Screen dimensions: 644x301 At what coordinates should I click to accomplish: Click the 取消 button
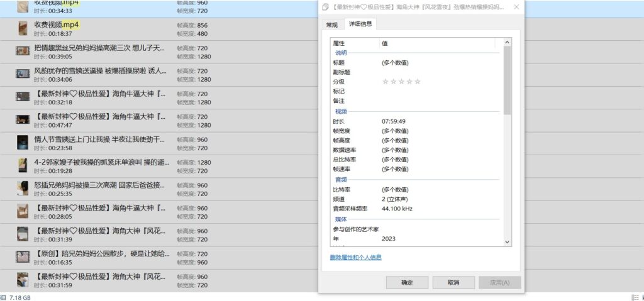point(453,283)
